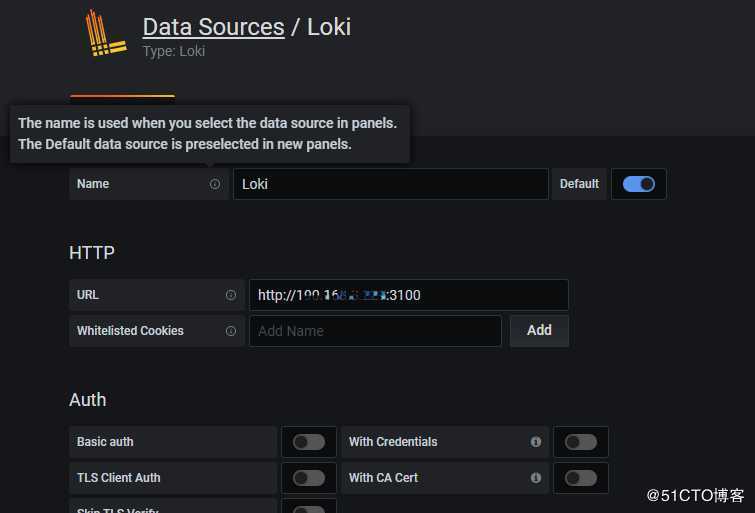The image size is (755, 513).
Task: Click the 'Whitelisted Cookies' label
Action: (x=130, y=331)
